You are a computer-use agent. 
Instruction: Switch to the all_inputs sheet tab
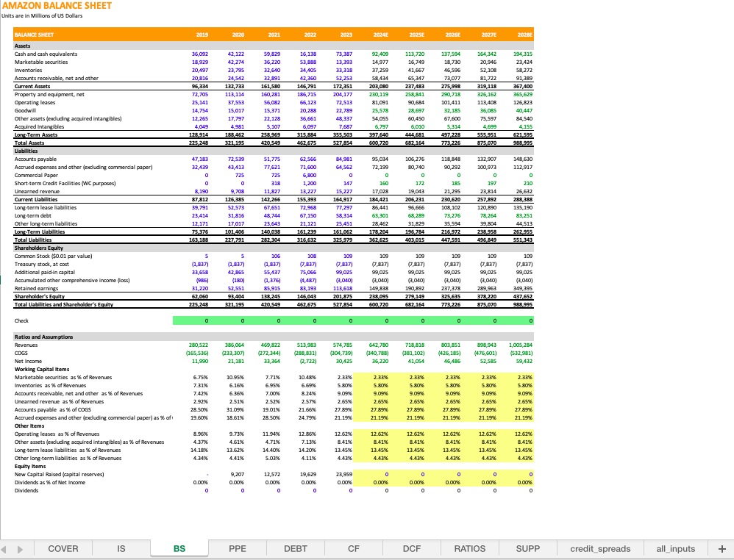(675, 548)
